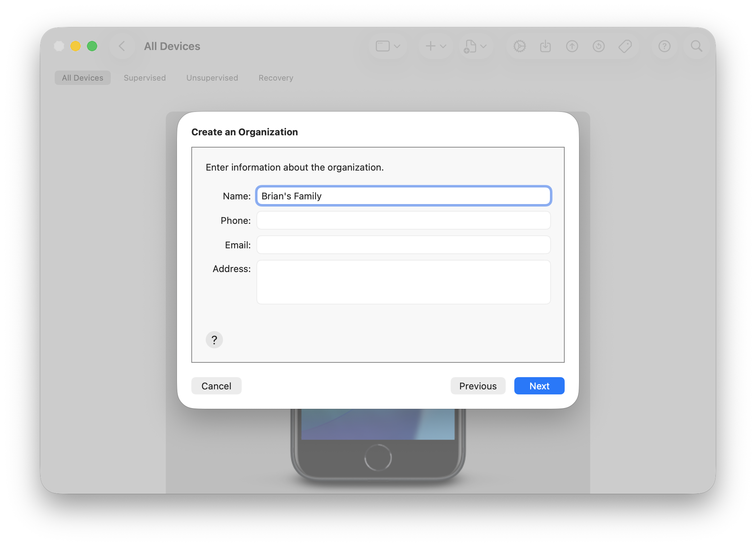The height and width of the screenshot is (547, 756).
Task: Proceed with the Next button
Action: coord(539,386)
